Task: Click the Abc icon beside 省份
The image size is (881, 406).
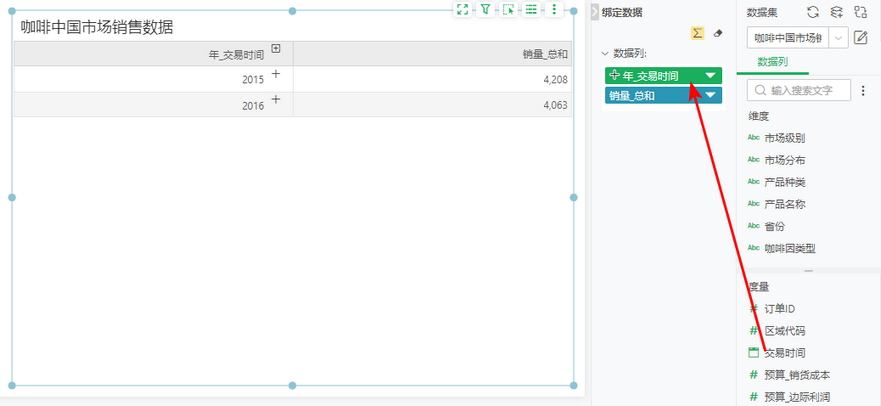Action: click(753, 226)
